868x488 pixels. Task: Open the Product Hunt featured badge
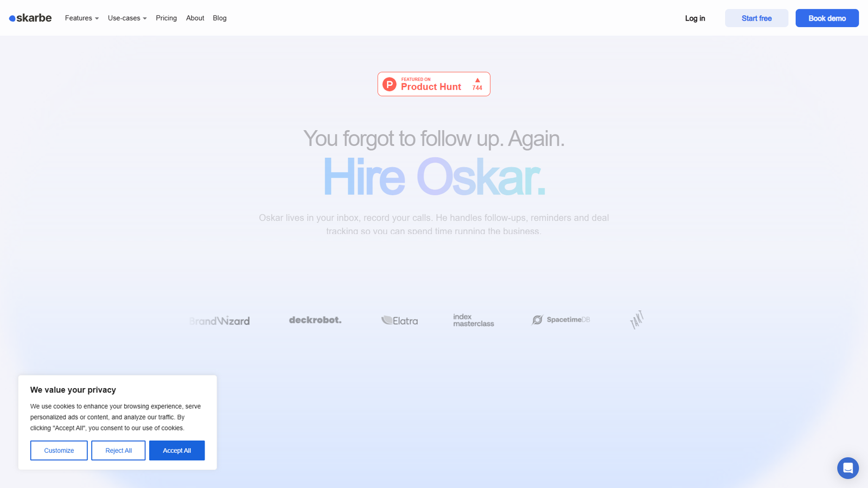(x=434, y=84)
